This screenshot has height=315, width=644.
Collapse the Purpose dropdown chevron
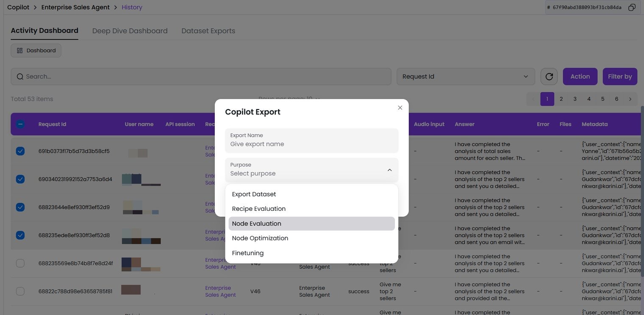tap(389, 170)
